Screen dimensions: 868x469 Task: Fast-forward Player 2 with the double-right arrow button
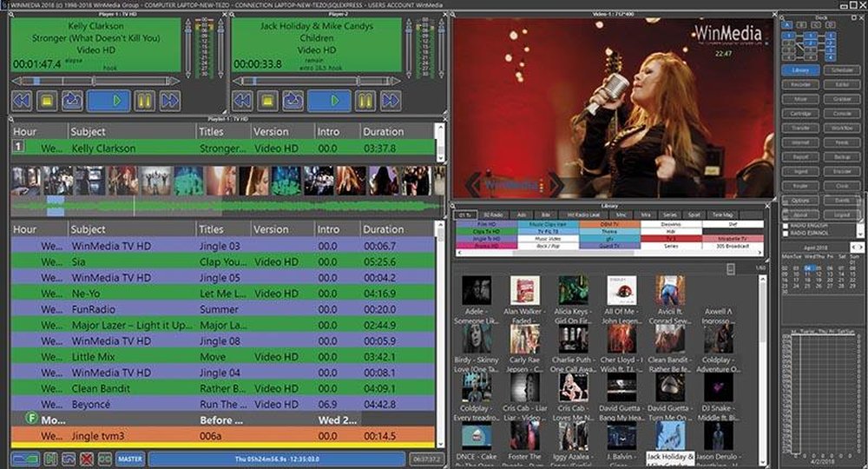(391, 101)
